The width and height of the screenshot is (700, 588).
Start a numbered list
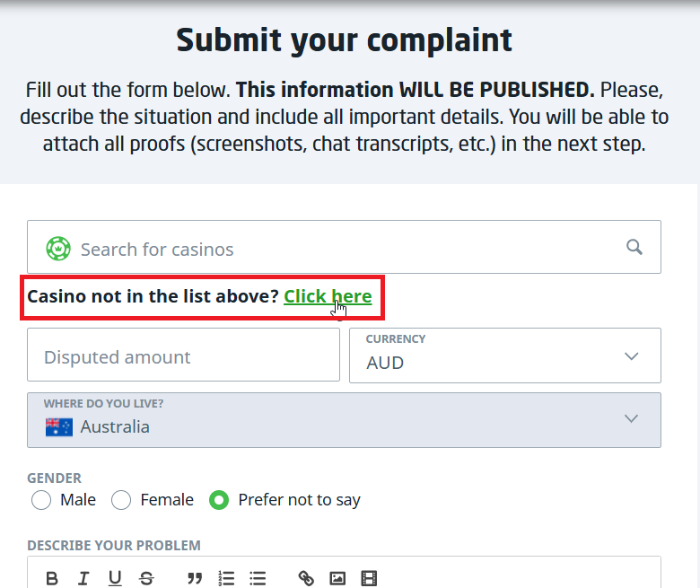tap(226, 579)
